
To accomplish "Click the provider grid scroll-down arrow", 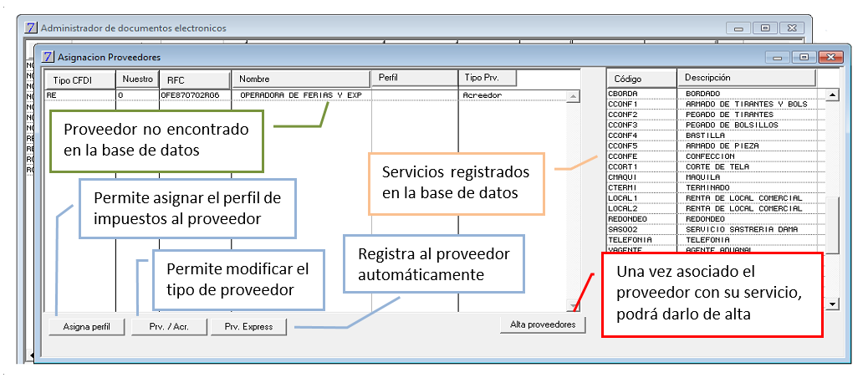I will coord(574,305).
